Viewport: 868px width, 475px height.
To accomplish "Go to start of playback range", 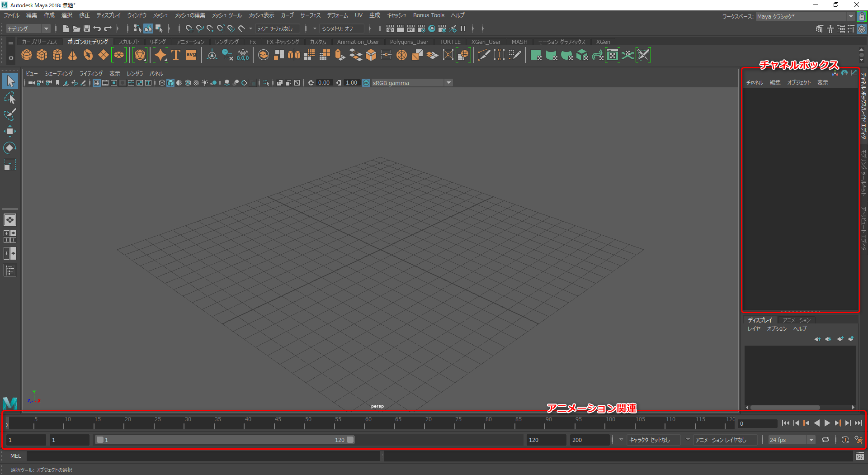I will [x=785, y=423].
